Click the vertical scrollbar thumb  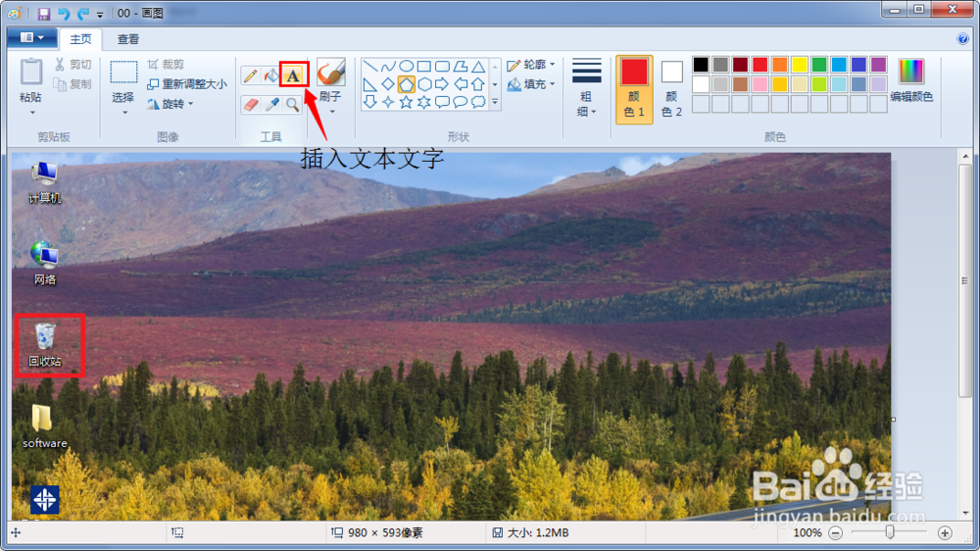point(965,279)
